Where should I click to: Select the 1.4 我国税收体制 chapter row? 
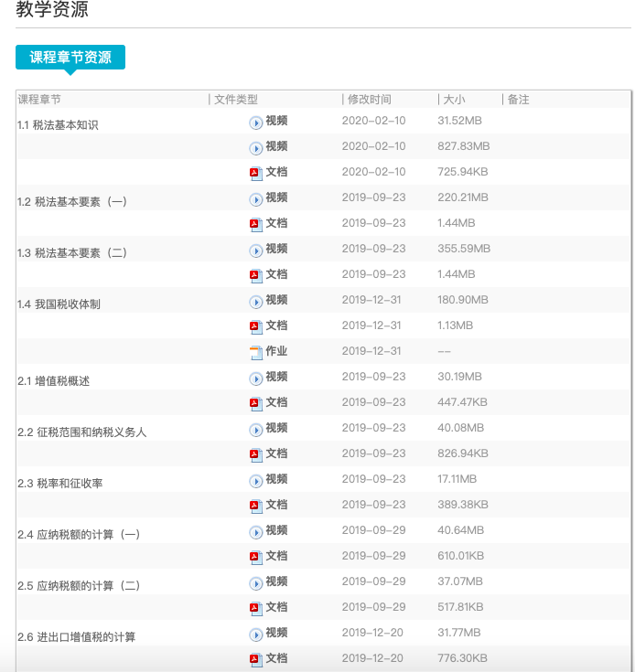tap(59, 304)
